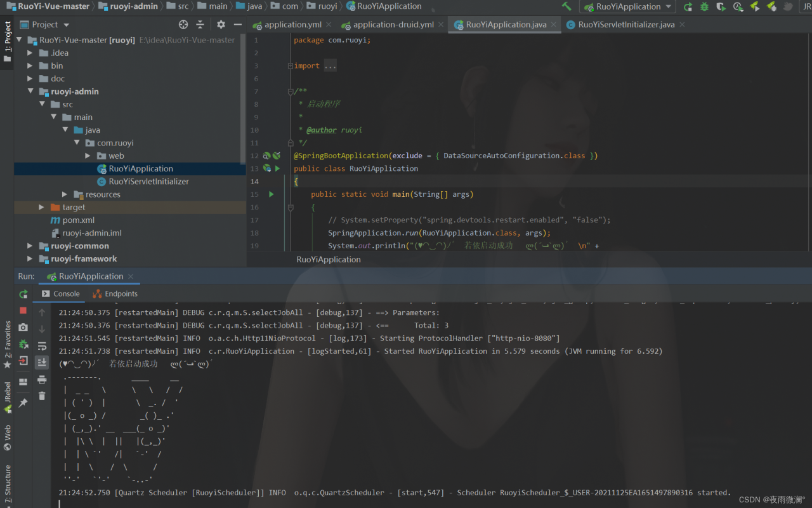
Task: Click the restore layout icon in Run panel
Action: [x=23, y=382]
